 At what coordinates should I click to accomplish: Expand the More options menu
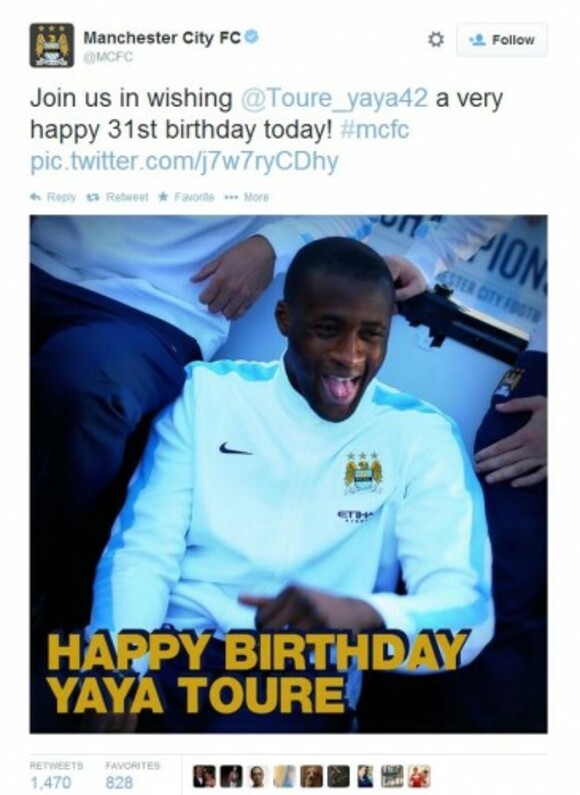pos(248,197)
